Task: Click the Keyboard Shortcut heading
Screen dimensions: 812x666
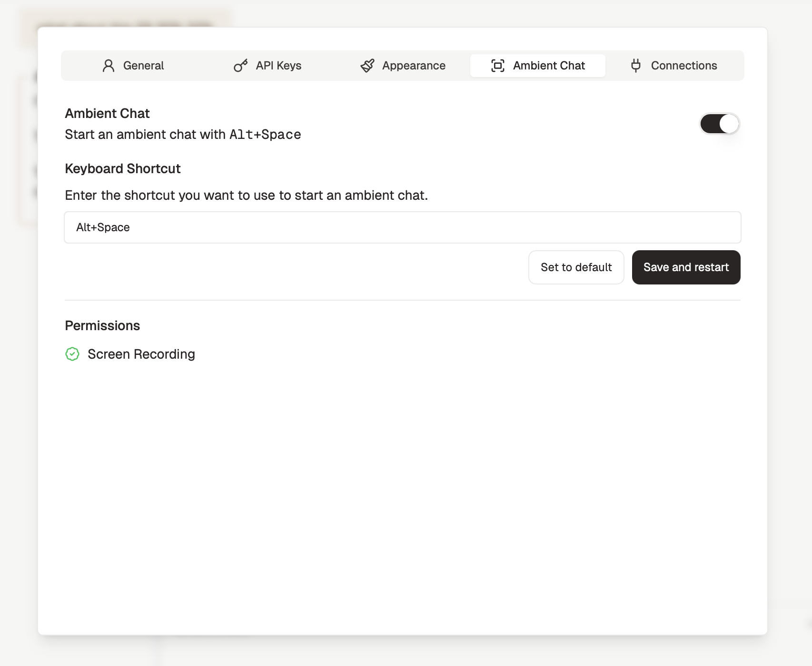Action: [x=122, y=168]
